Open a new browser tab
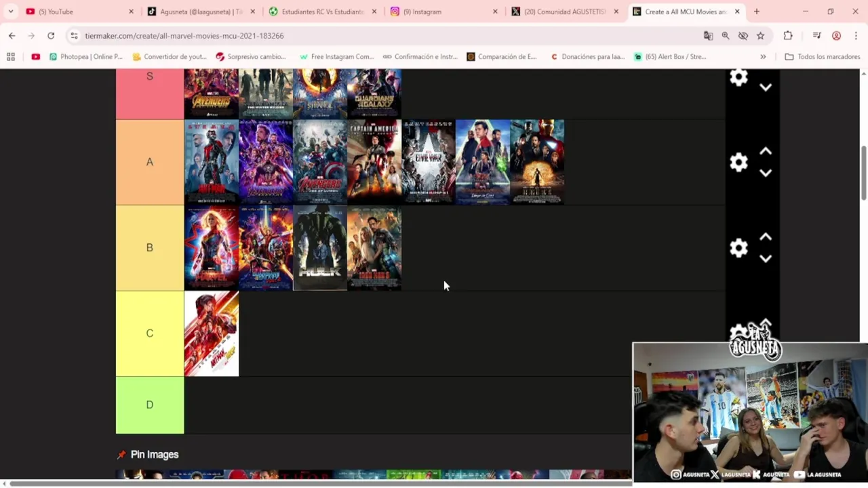 (757, 12)
